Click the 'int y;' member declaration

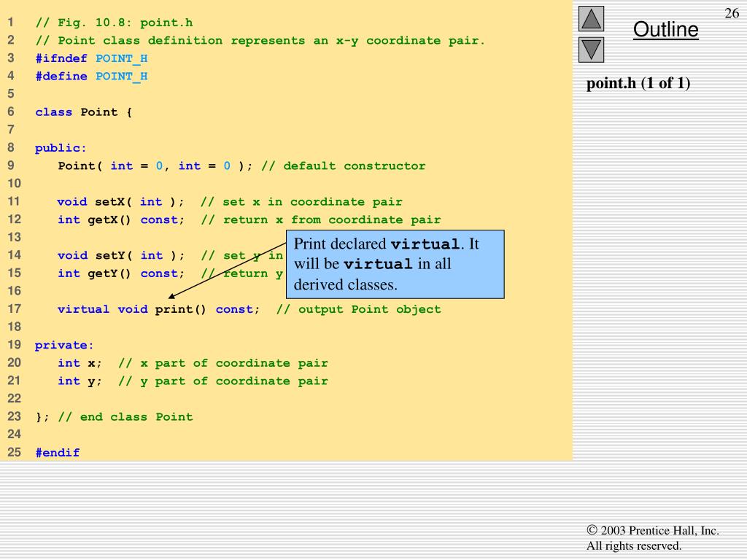pos(80,381)
